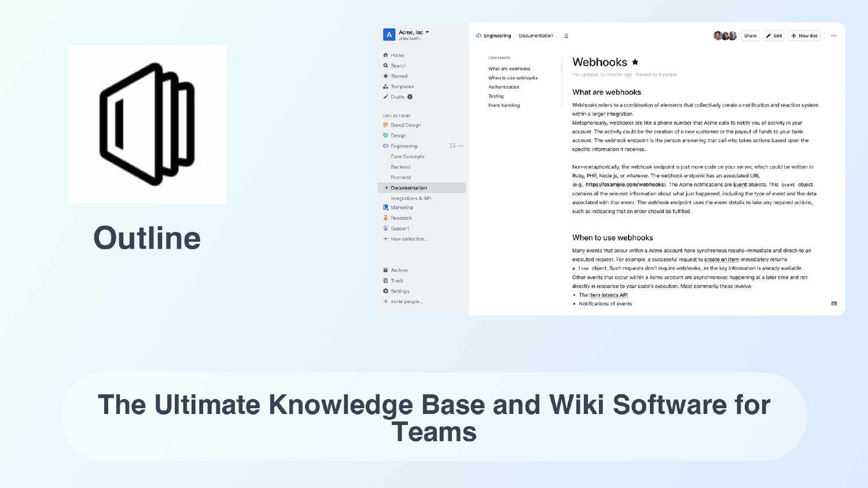Image resolution: width=868 pixels, height=488 pixels.
Task: Toggle the keyboard shortcut indicator at bottom right
Action: click(834, 303)
